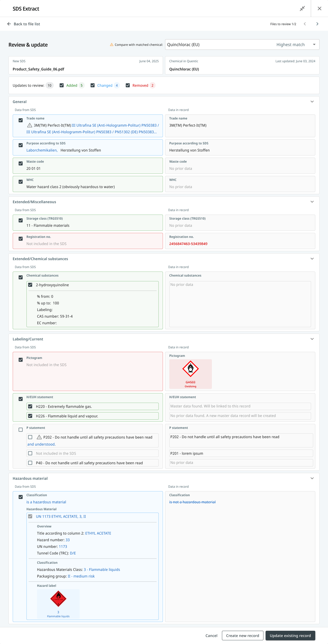Uncheck the 2-hydroxyquinoline substance checkbox
This screenshot has height=644, width=328.
coord(30,285)
